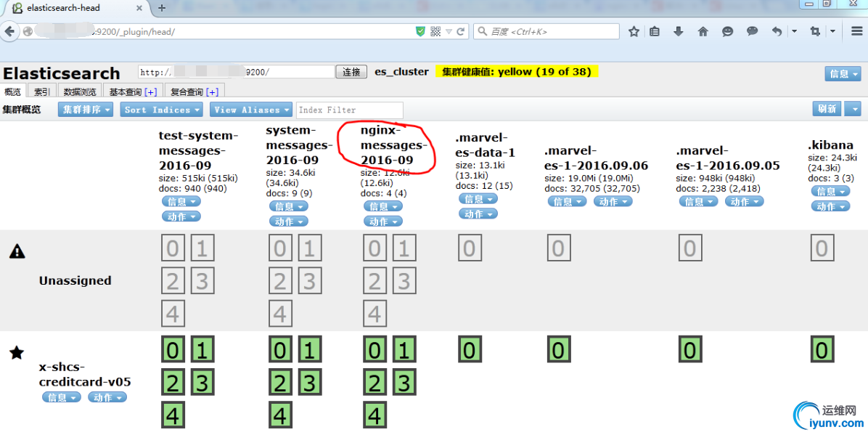
Task: Open the dropdown arrow beside undo icon
Action: [795, 31]
